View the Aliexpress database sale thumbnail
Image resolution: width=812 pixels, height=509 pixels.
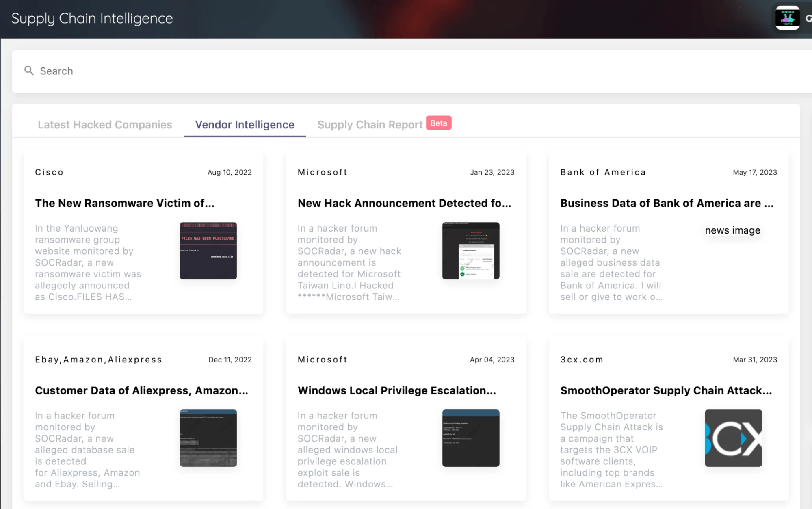click(208, 438)
